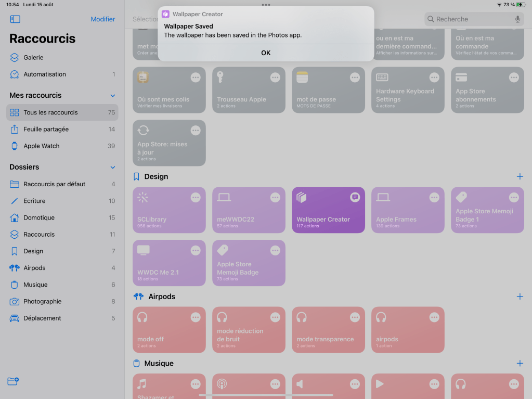Open more options on mode transparence shortcut
This screenshot has height=399, width=532.
(x=355, y=317)
